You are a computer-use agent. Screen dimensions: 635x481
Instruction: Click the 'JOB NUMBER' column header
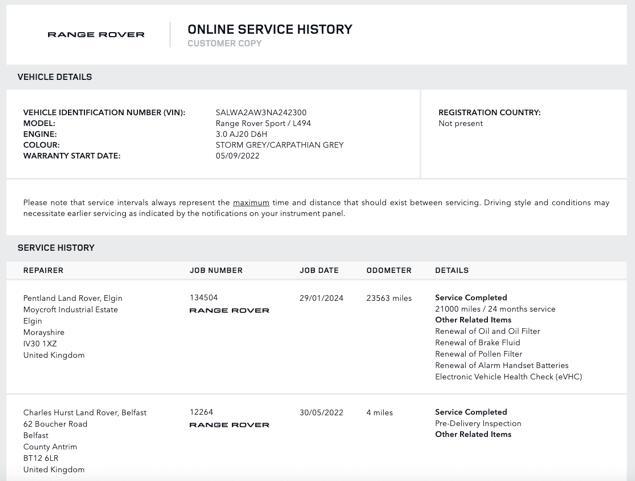216,270
